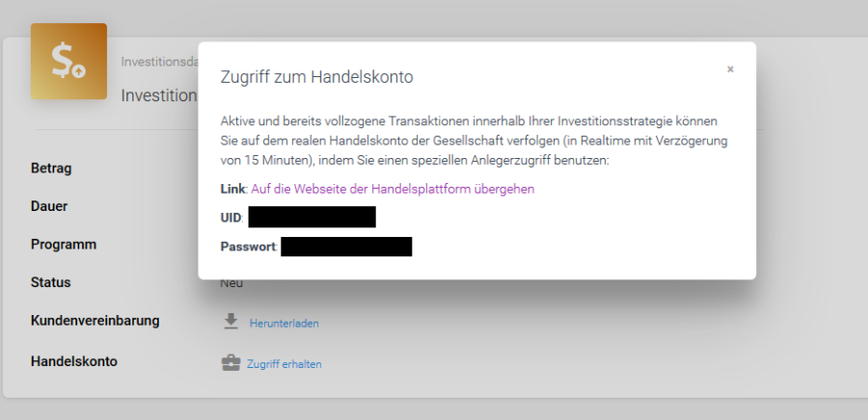Click the Programm label
Screen dimensions: 868x420
click(x=64, y=245)
